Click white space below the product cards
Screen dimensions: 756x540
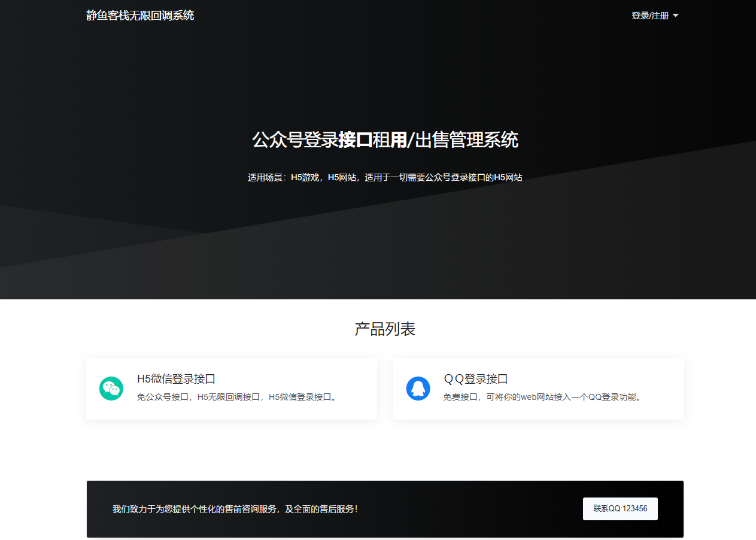point(385,449)
